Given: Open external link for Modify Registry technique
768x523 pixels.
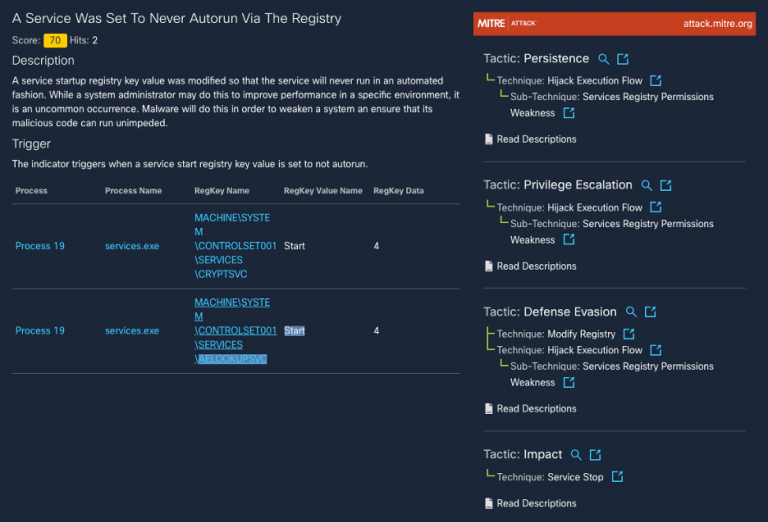Looking at the screenshot, I should 629,334.
